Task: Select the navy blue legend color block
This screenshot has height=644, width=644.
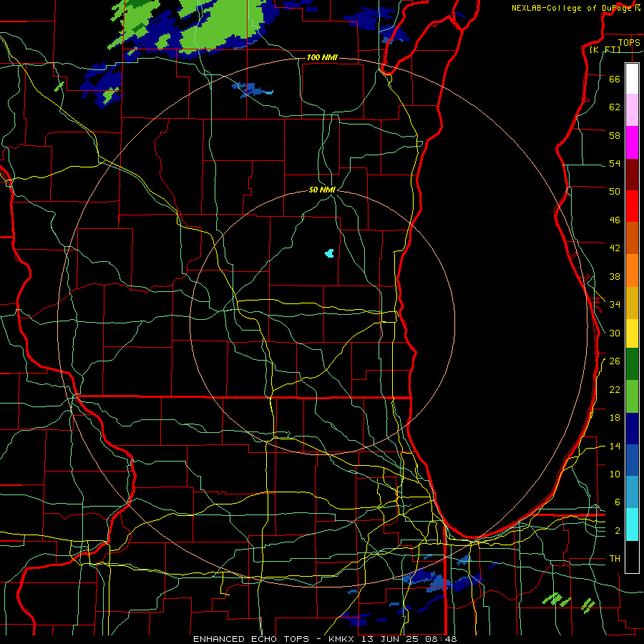Action: click(x=632, y=429)
